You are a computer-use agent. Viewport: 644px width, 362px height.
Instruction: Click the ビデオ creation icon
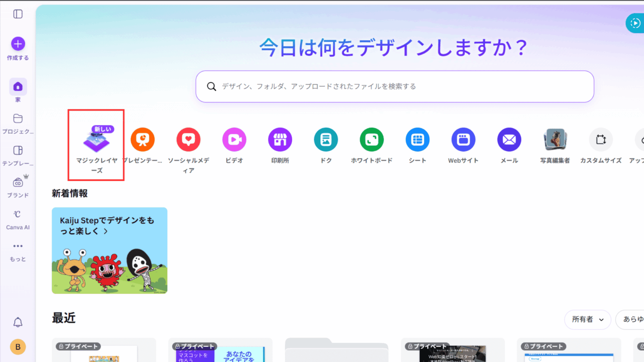[x=234, y=140]
